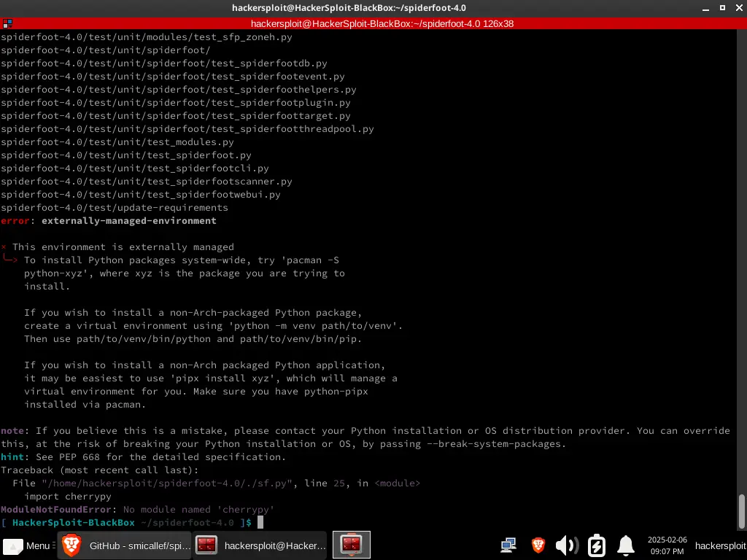Click the line containing 'python -m venv path/to/venv'
747x560 pixels.
click(x=214, y=326)
